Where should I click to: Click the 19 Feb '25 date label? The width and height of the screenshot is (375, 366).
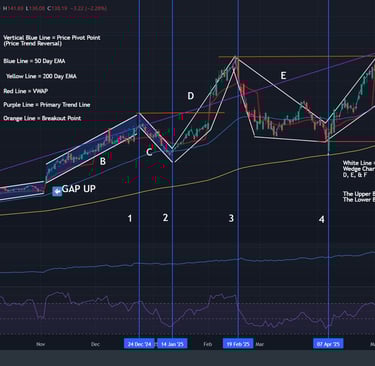238,344
